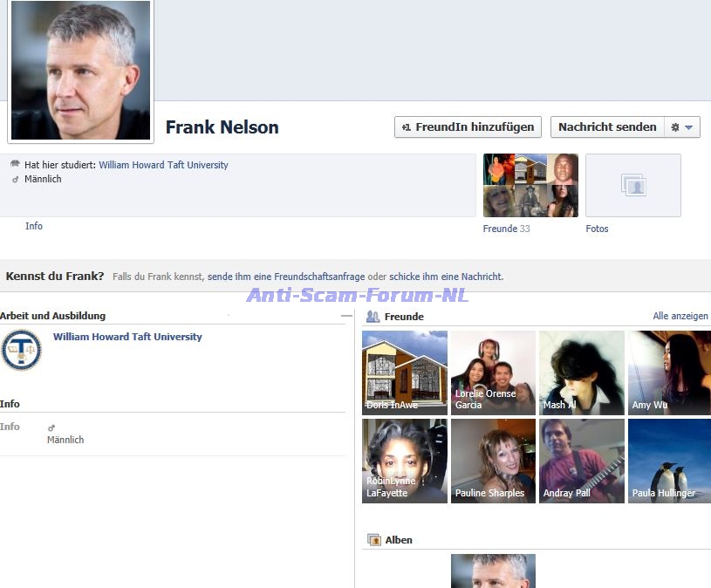Send a message via Nachricht senden

pos(607,127)
